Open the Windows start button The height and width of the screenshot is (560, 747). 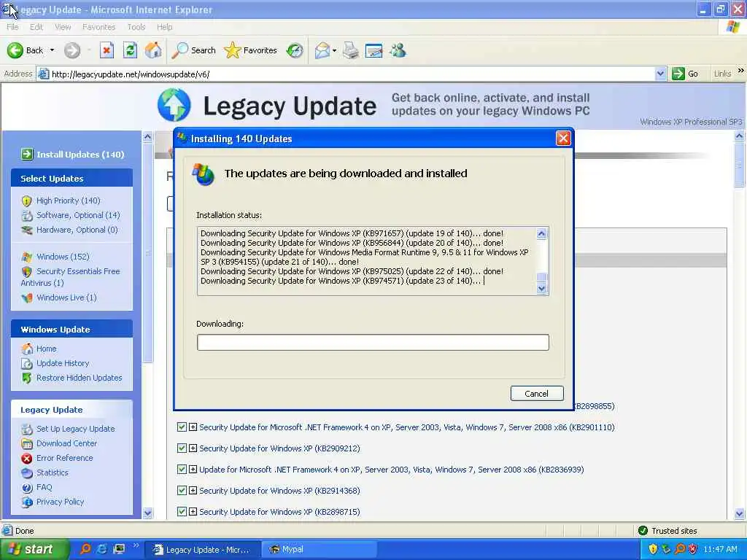(34, 549)
